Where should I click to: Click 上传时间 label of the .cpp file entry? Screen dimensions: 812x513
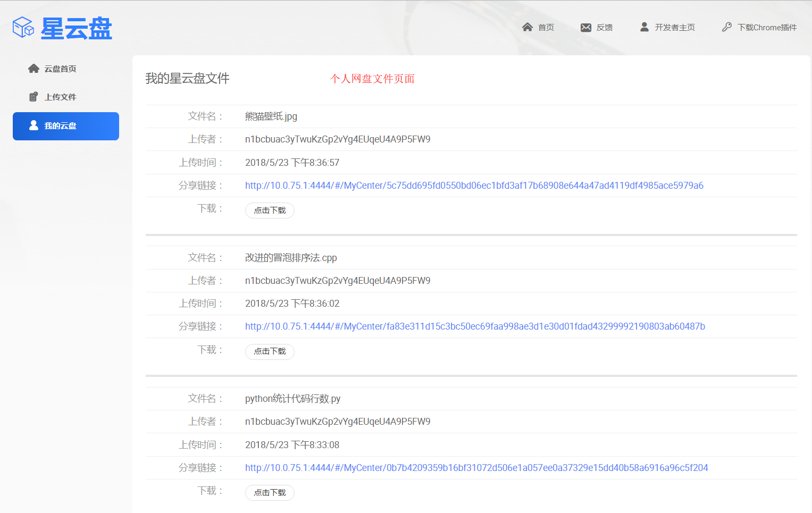pyautogui.click(x=200, y=304)
